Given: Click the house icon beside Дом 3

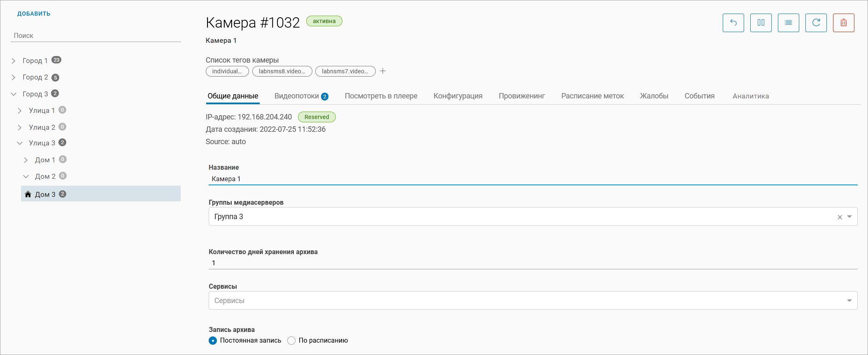Looking at the screenshot, I should click(x=28, y=194).
